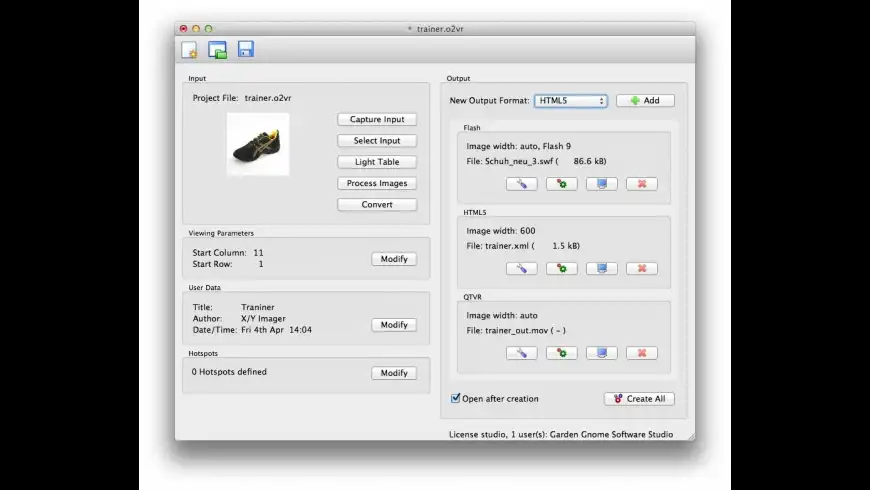The height and width of the screenshot is (490, 870).
Task: Click the Add output format button
Action: [645, 101]
